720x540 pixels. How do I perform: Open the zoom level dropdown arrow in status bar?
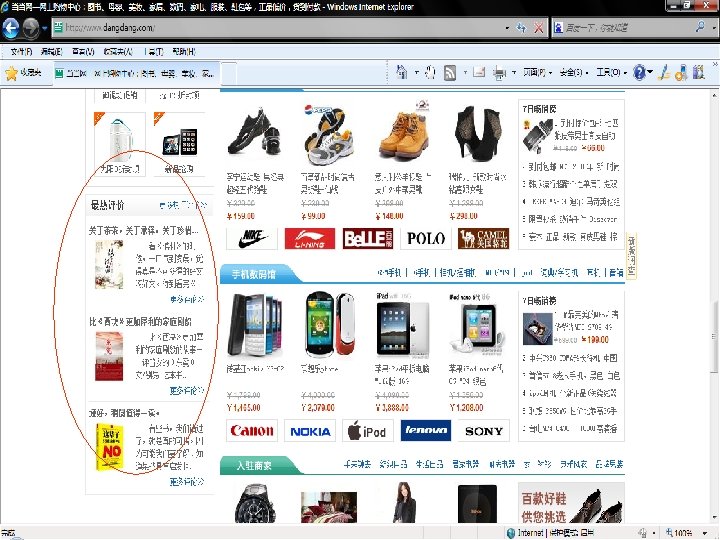(x=705, y=533)
